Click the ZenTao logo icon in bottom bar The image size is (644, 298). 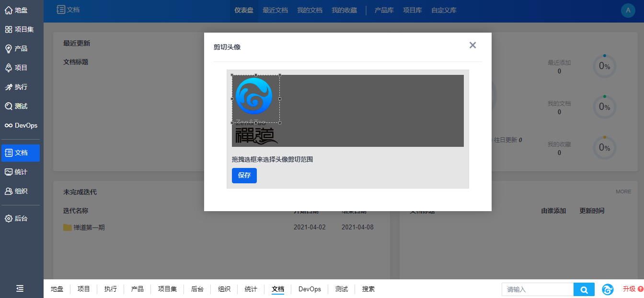coord(608,289)
